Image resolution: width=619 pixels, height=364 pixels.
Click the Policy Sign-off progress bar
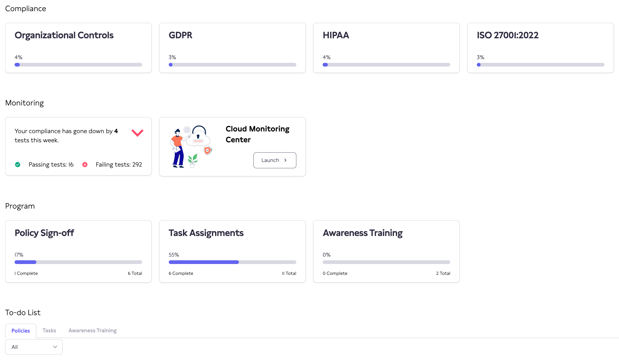click(x=78, y=262)
